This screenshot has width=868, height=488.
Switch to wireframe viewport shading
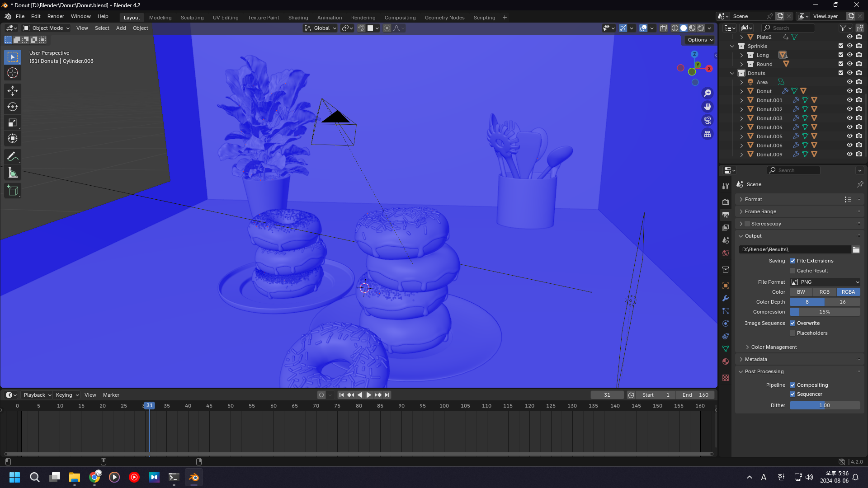675,28
